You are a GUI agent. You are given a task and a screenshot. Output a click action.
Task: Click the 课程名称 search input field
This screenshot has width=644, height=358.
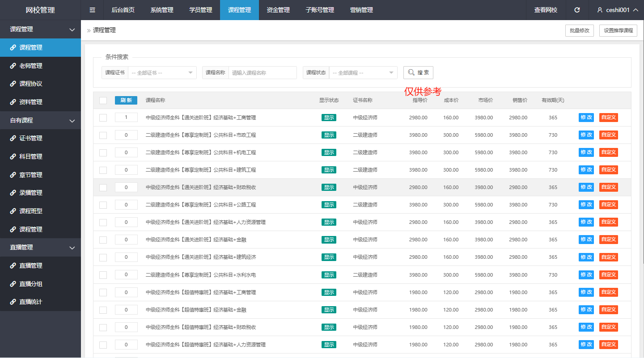[263, 72]
